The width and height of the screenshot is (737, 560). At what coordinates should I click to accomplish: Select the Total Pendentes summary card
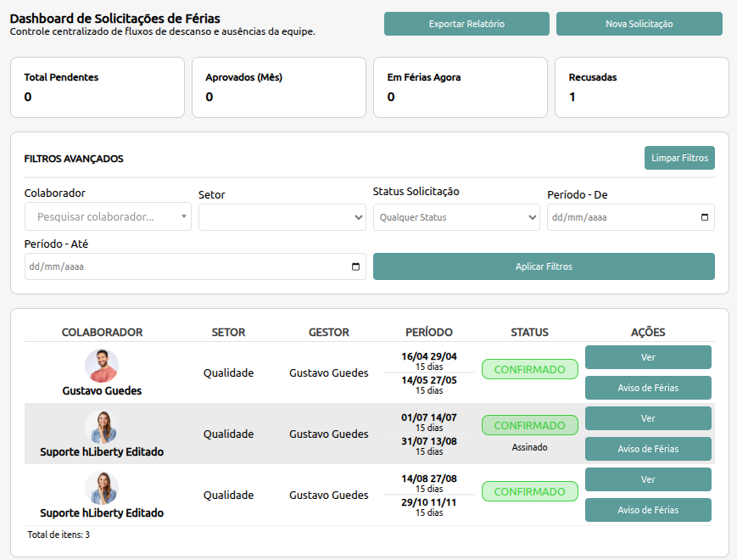(98, 87)
